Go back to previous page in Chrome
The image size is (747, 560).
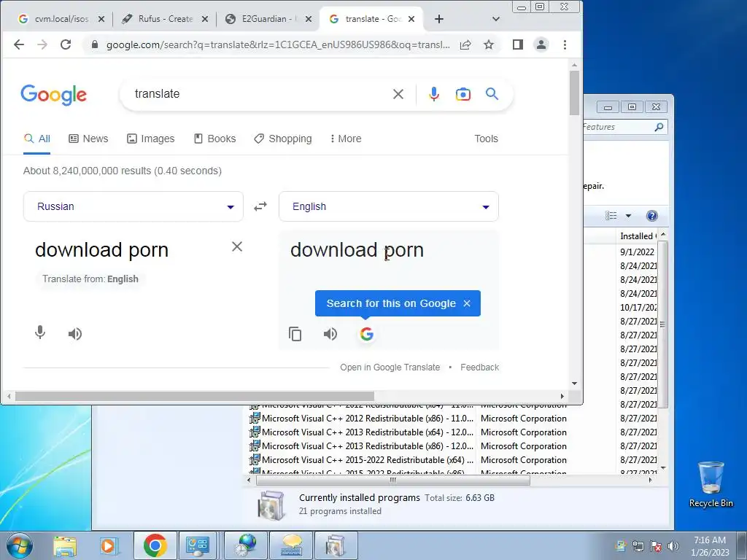(19, 44)
